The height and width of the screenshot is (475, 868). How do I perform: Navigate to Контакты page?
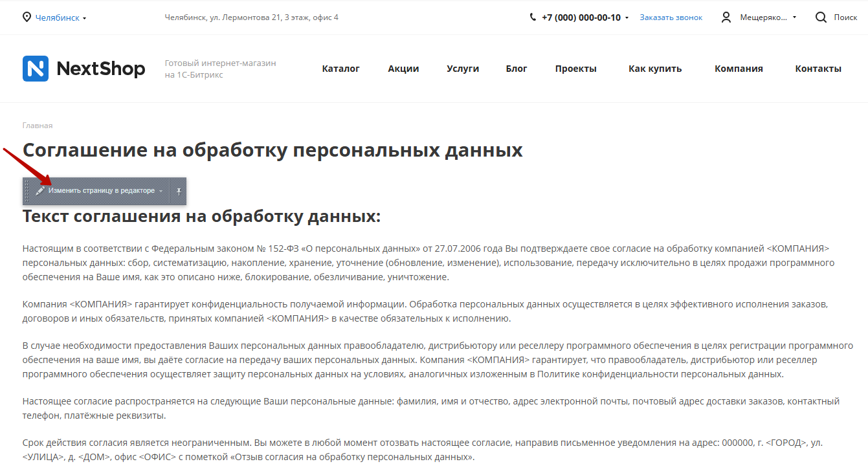coord(818,69)
